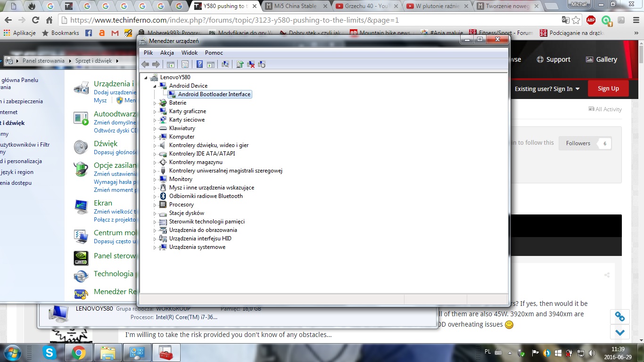Expand the Procesory tree node

click(155, 205)
